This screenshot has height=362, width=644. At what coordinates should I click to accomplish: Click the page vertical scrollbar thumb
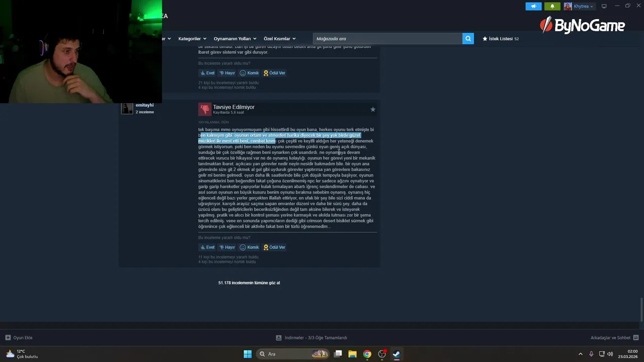641,309
